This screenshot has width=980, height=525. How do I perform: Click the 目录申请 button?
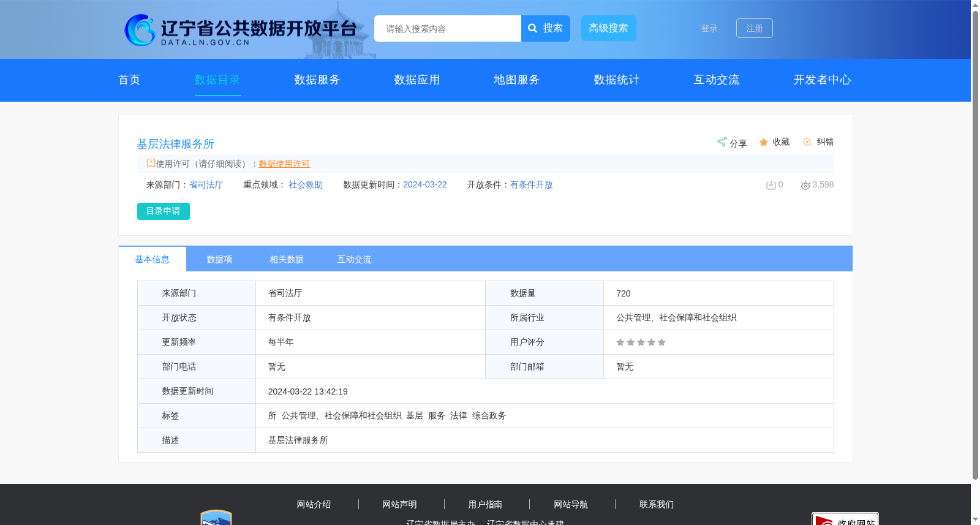click(x=164, y=211)
